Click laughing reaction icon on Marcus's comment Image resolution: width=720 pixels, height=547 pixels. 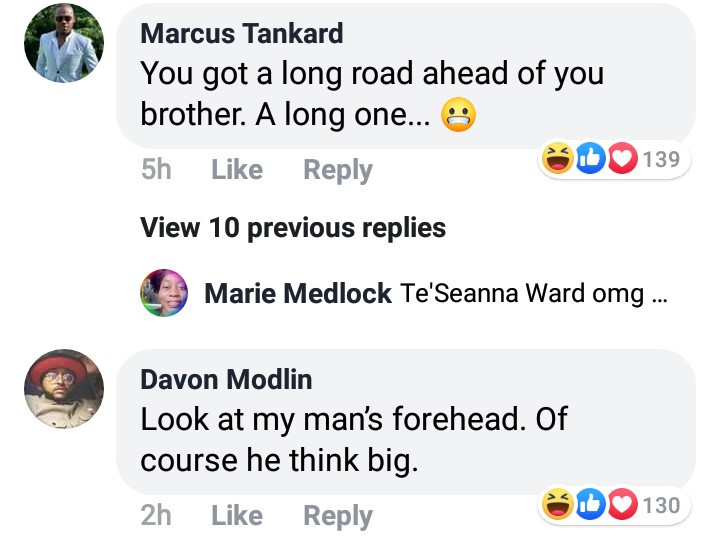pos(558,158)
